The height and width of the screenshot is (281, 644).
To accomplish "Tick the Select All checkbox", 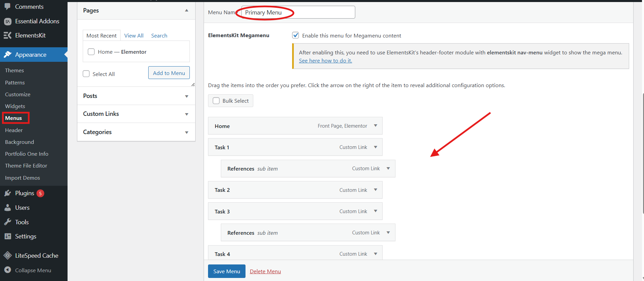I will (x=86, y=74).
